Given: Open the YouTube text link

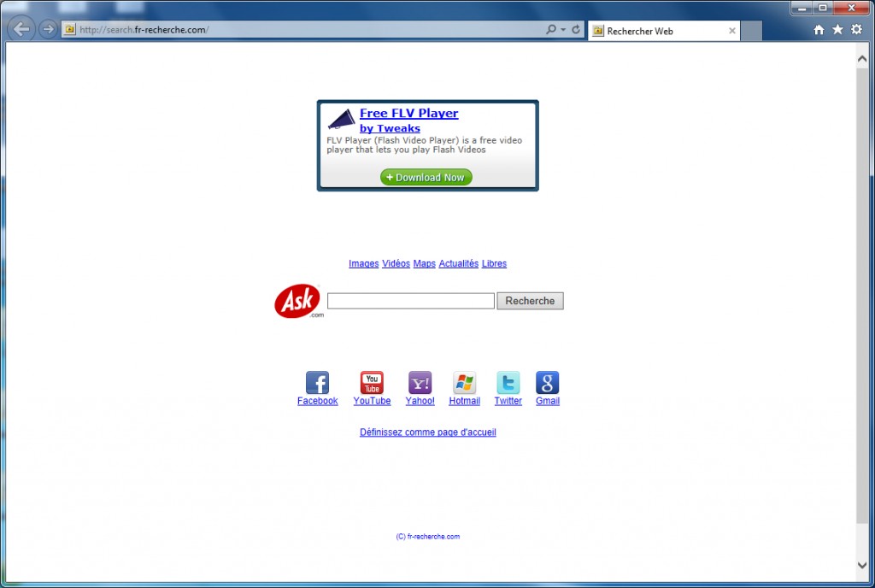Looking at the screenshot, I should pos(372,401).
